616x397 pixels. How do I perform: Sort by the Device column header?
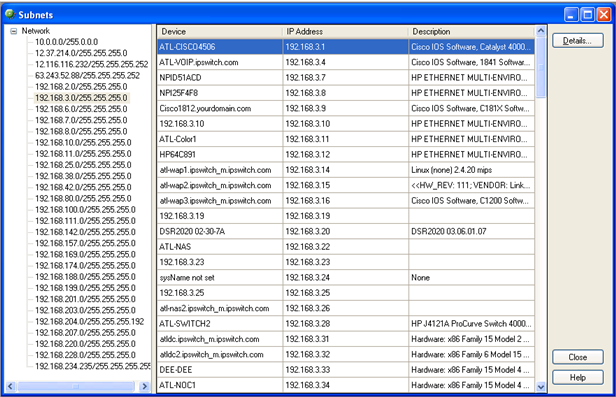click(220, 31)
